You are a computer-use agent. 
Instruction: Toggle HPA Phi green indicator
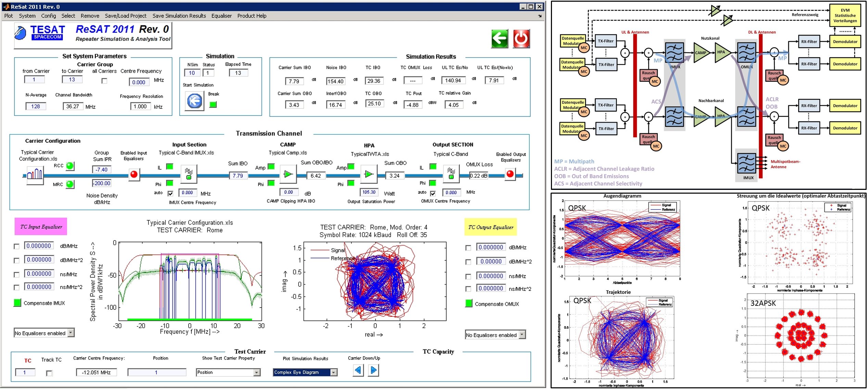coord(351,183)
